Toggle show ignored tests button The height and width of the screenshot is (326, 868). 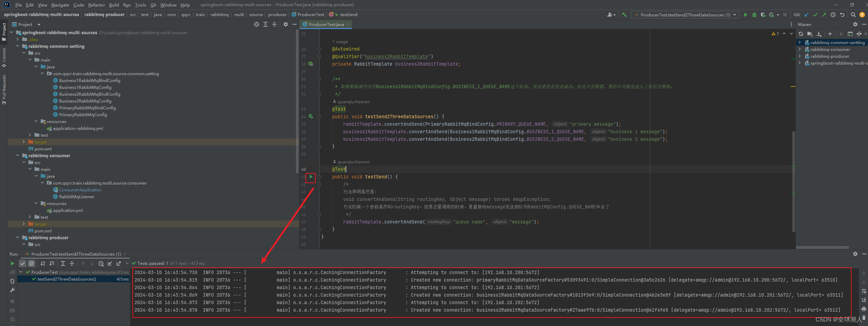point(31,263)
